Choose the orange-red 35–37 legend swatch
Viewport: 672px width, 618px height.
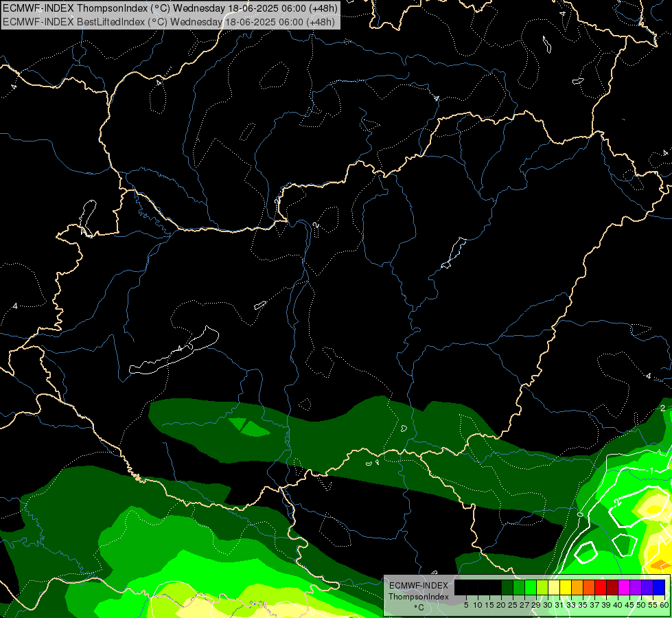pyautogui.click(x=589, y=587)
